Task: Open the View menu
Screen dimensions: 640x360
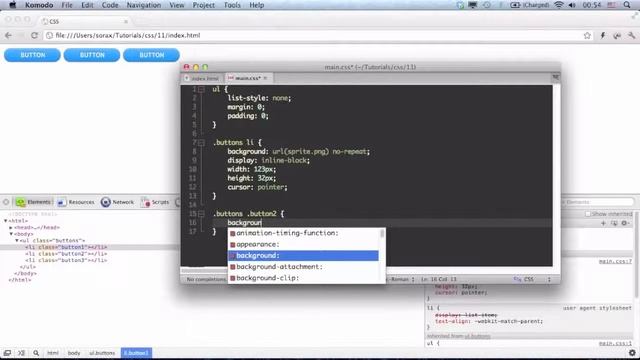Action: (177, 5)
